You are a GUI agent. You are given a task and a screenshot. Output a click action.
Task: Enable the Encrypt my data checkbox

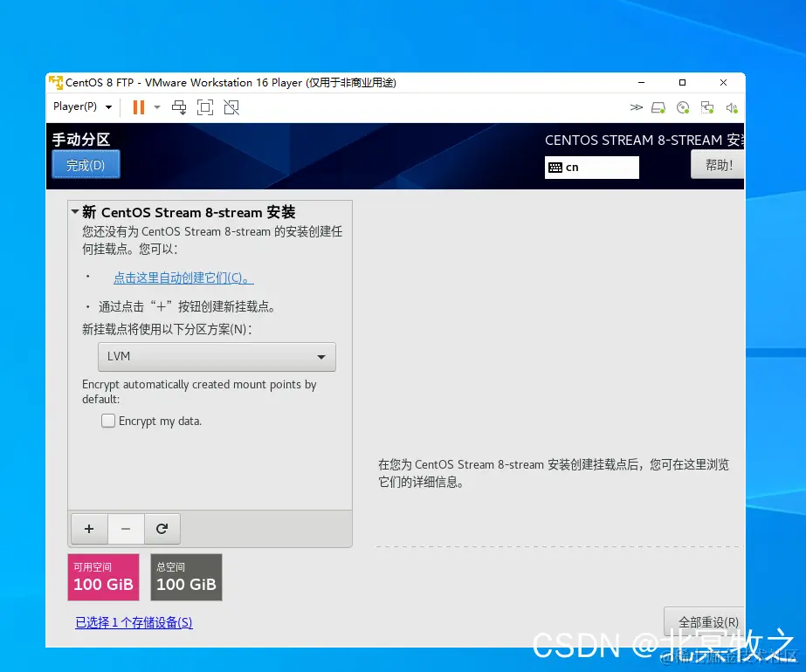click(108, 421)
